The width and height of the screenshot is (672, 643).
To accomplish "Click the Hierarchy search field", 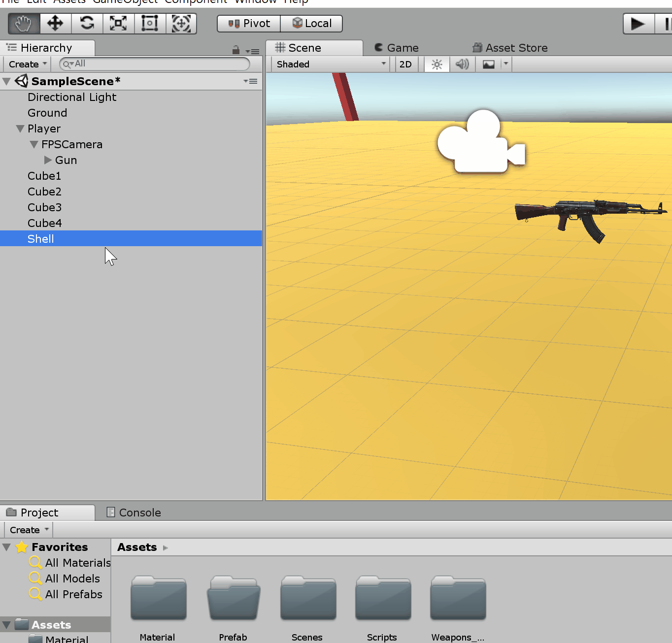I will tap(153, 64).
